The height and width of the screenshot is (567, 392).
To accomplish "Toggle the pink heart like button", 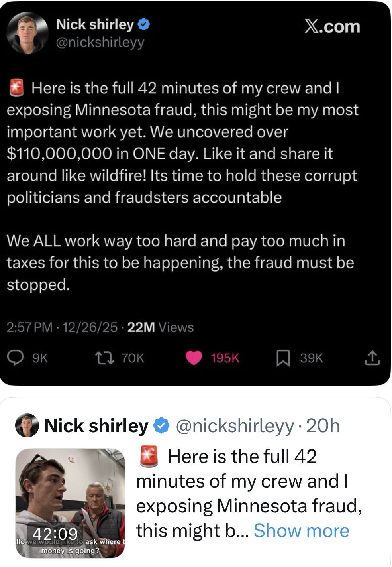I will point(194,358).
